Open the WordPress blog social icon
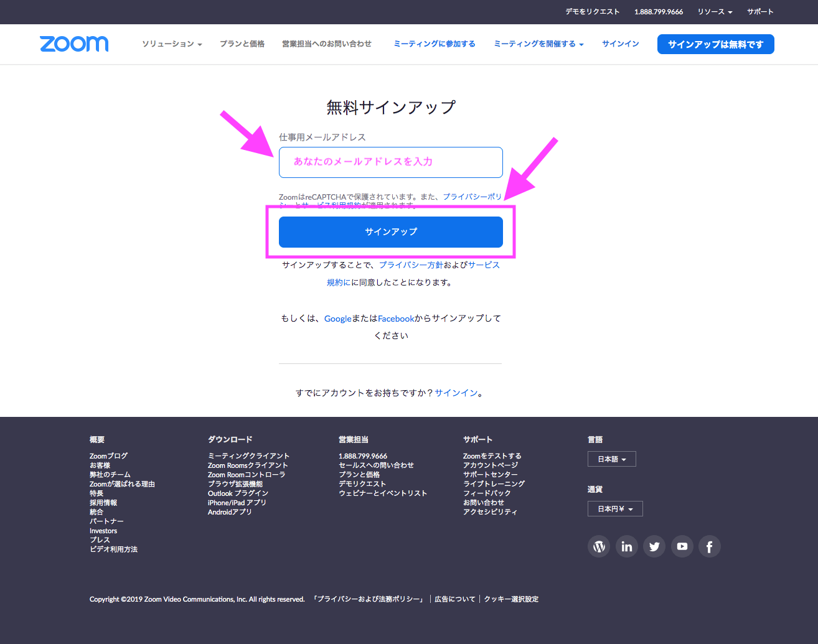Image resolution: width=818 pixels, height=644 pixels. tap(599, 546)
